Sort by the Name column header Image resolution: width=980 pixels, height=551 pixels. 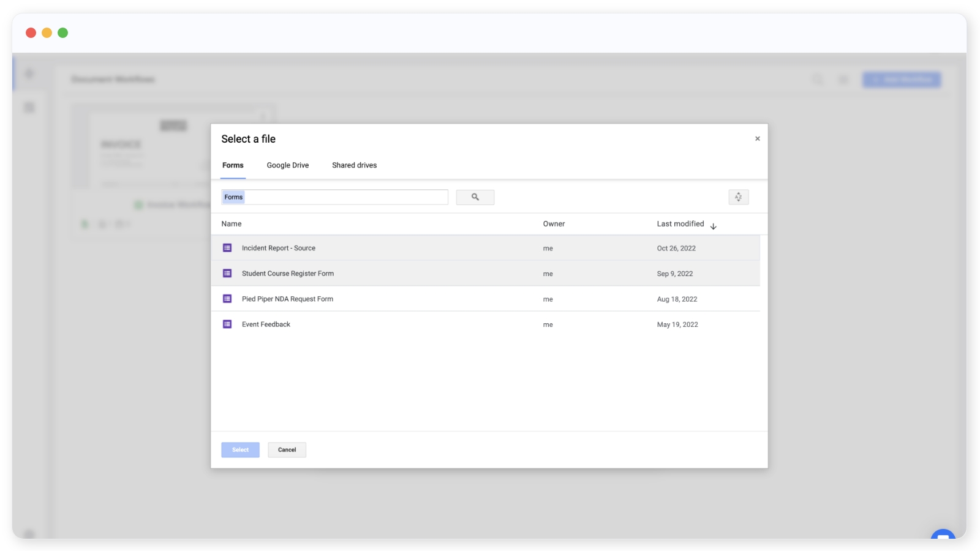click(x=232, y=224)
